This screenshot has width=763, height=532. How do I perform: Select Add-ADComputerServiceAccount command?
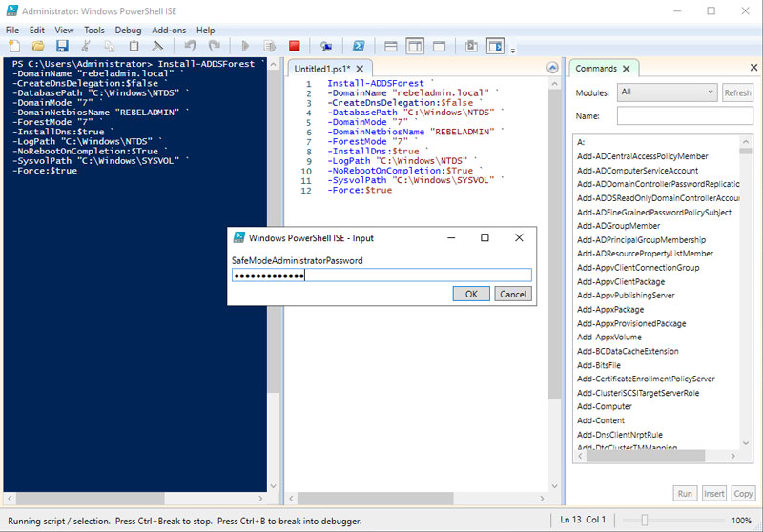pyautogui.click(x=637, y=171)
